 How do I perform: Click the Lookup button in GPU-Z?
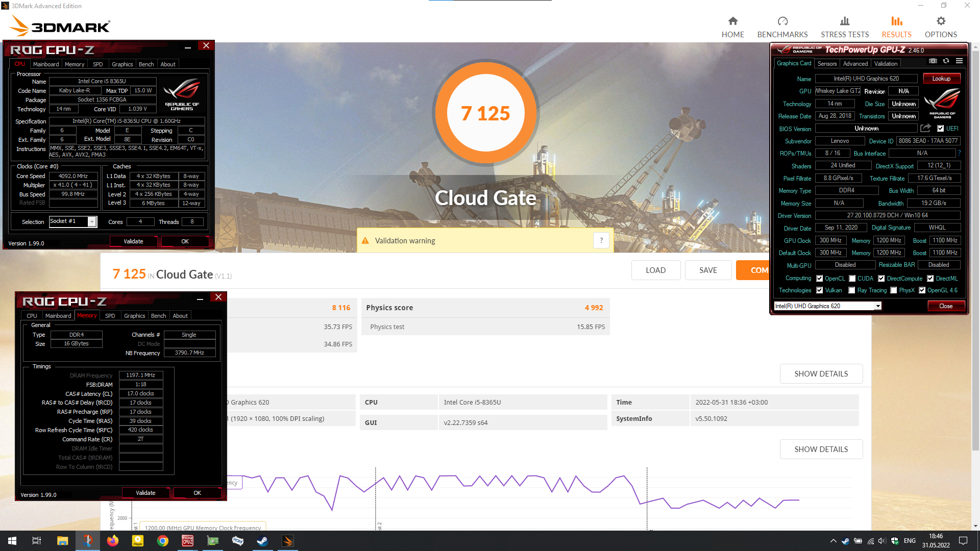[x=941, y=79]
